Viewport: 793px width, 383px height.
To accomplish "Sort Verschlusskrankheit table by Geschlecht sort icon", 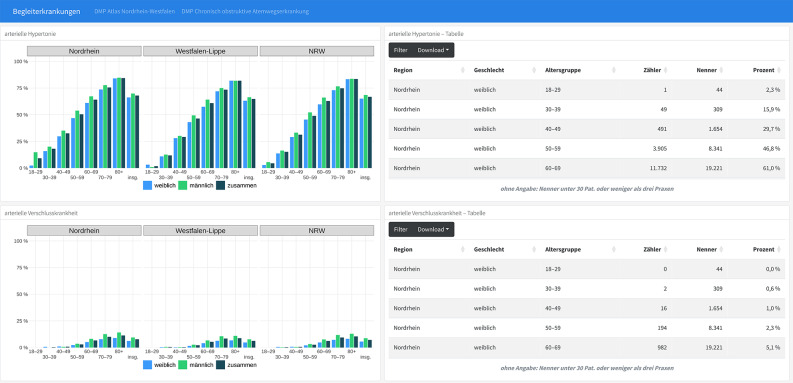I will tap(535, 249).
